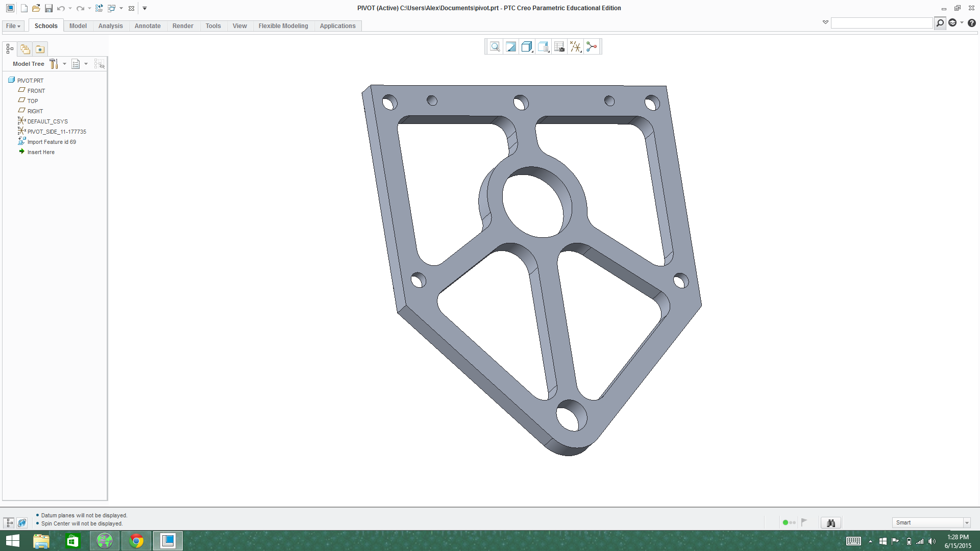980x551 pixels.
Task: Open the File menu
Action: click(x=13, y=26)
